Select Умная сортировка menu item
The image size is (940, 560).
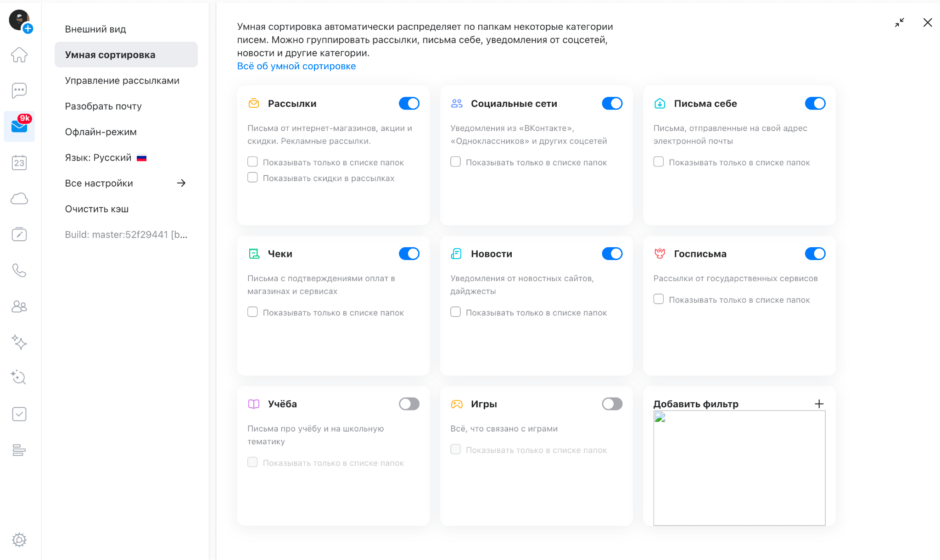[x=126, y=55]
